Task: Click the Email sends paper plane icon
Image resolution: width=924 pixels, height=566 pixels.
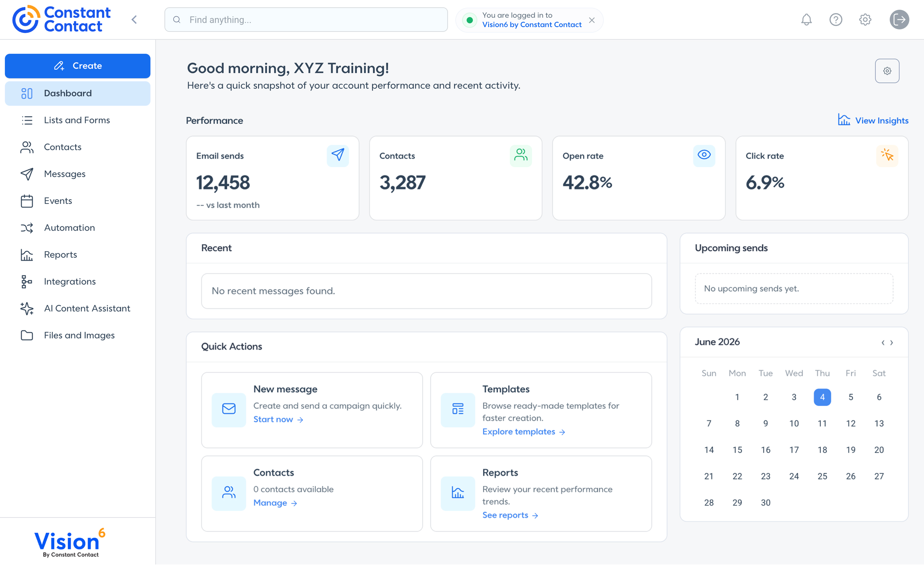Action: pos(338,156)
